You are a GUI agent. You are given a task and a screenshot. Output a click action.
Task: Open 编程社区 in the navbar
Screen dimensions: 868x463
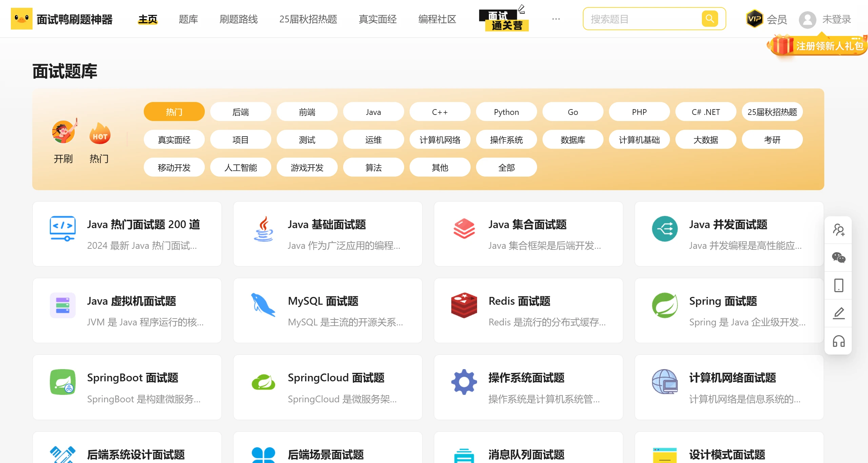coord(437,19)
